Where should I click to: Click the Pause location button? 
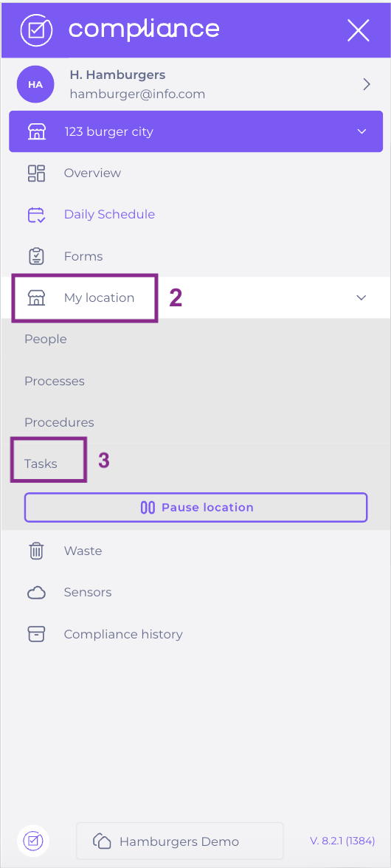195,507
